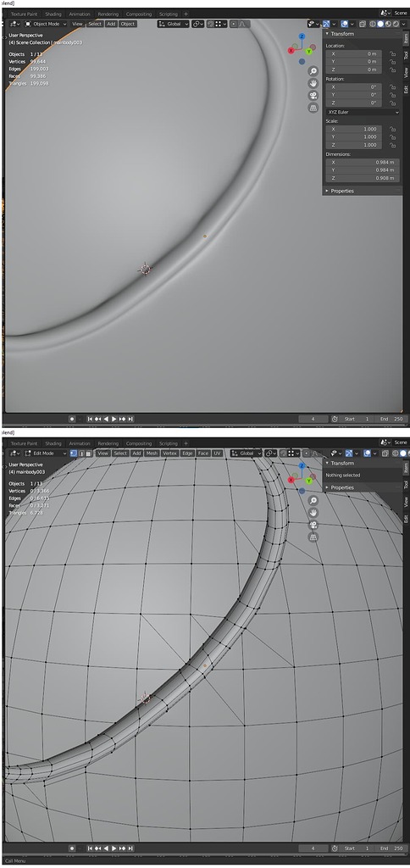Screen dimensions: 410x868
Task: Click green Y axis in Object Mode navigation gizmo
Action: pyautogui.click(x=308, y=52)
